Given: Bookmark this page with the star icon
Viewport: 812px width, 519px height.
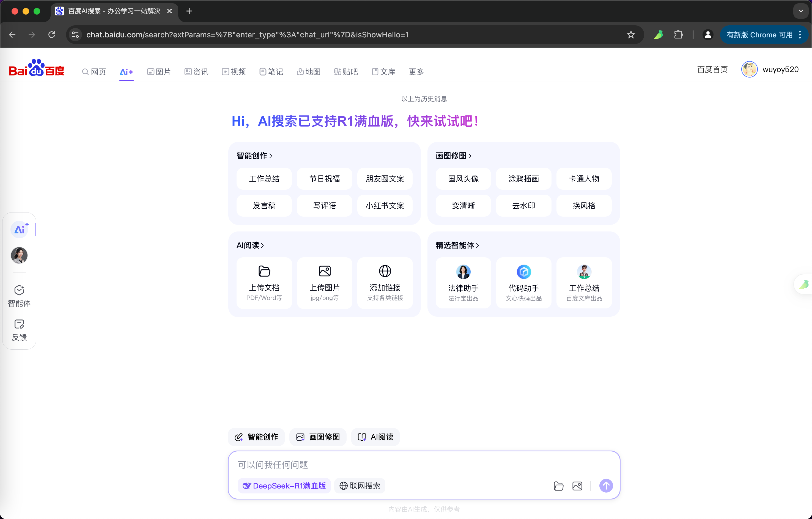Looking at the screenshot, I should coord(630,35).
